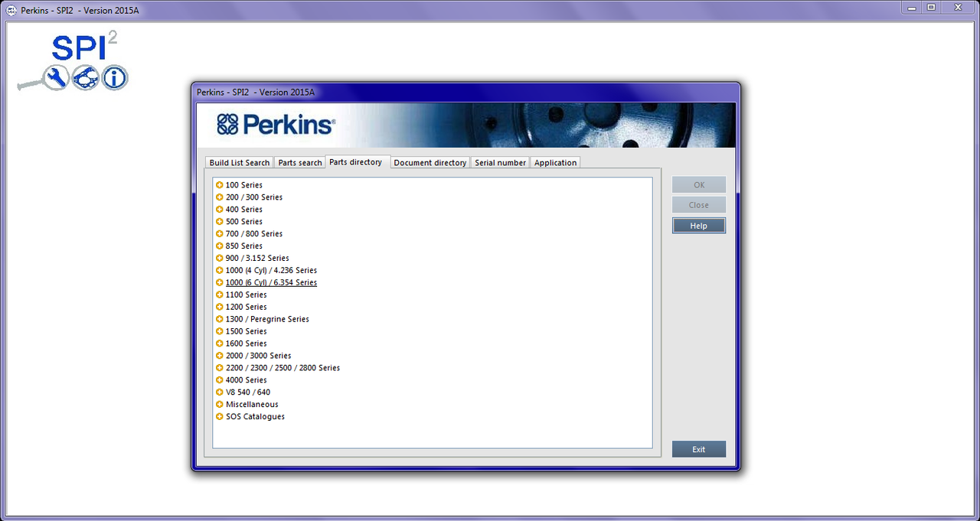Screen dimensions: 980x521
Task: Expand the 1100 Series plus icon
Action: point(220,295)
